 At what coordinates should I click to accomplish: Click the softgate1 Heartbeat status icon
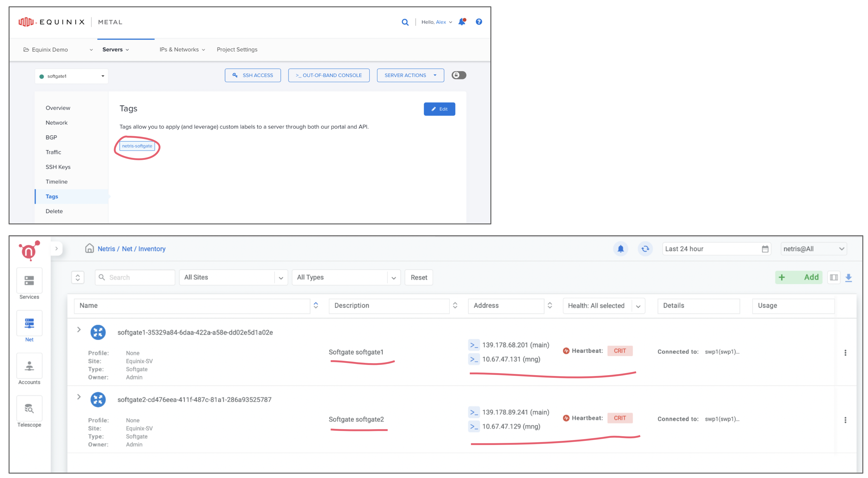point(566,351)
